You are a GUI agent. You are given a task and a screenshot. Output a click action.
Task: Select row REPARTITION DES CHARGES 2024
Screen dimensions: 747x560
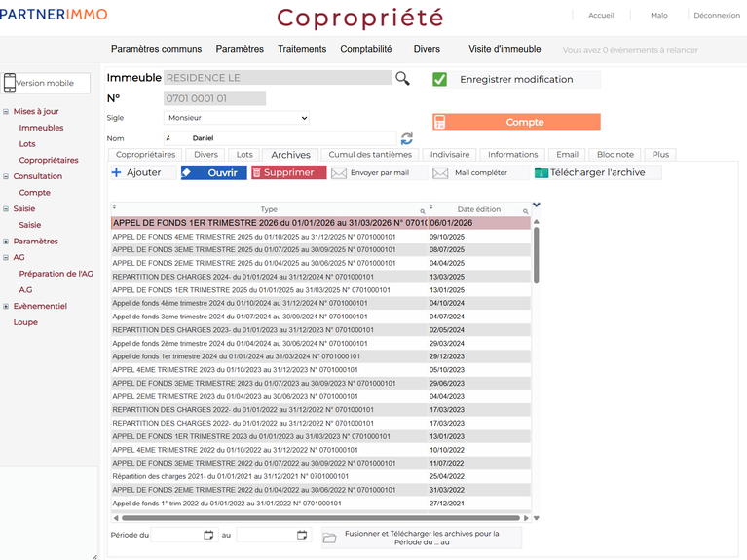[x=320, y=277]
